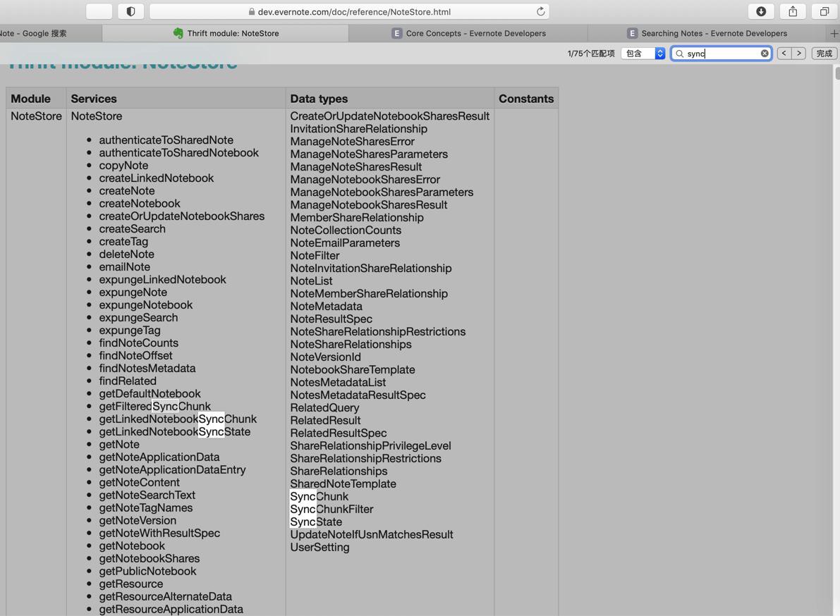Add a new tab with plus icon

tap(834, 33)
